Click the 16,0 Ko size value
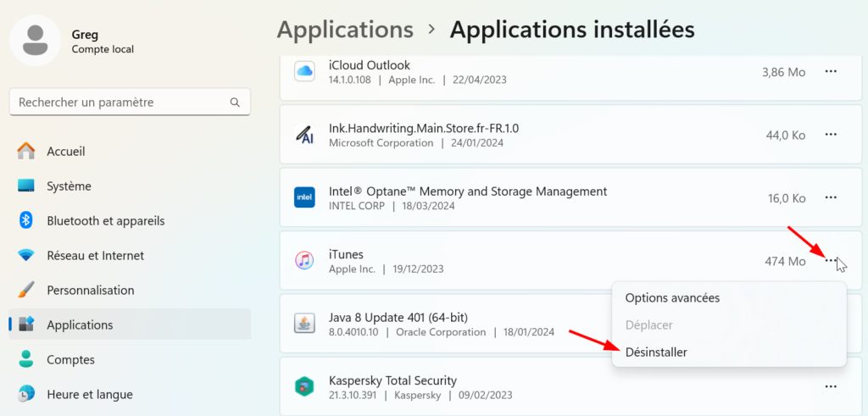868x416 pixels. (x=787, y=198)
